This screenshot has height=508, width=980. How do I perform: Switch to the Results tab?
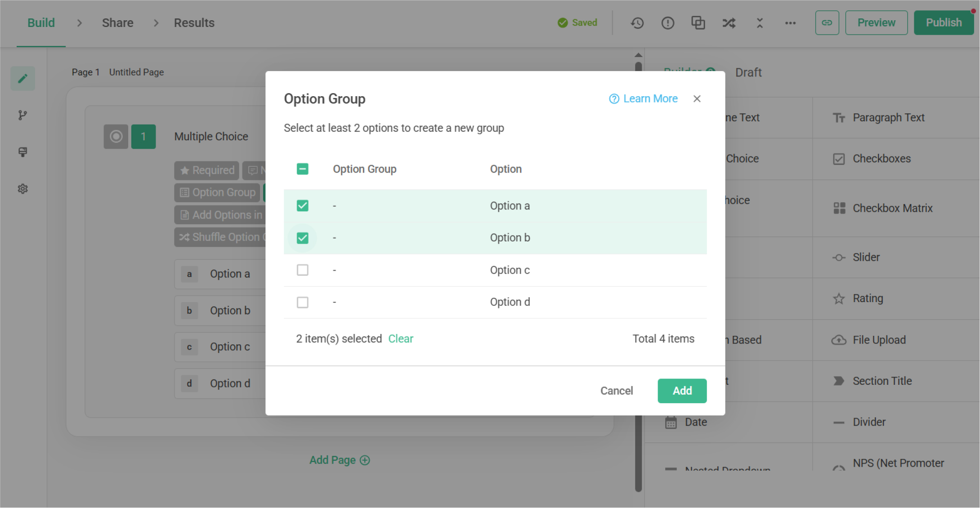click(194, 23)
